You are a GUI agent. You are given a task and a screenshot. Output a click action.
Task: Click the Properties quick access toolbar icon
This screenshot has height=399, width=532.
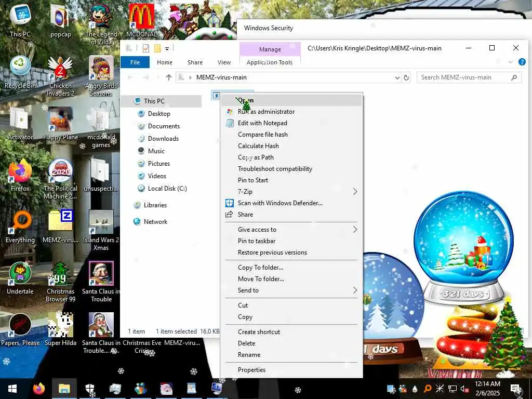(x=146, y=48)
